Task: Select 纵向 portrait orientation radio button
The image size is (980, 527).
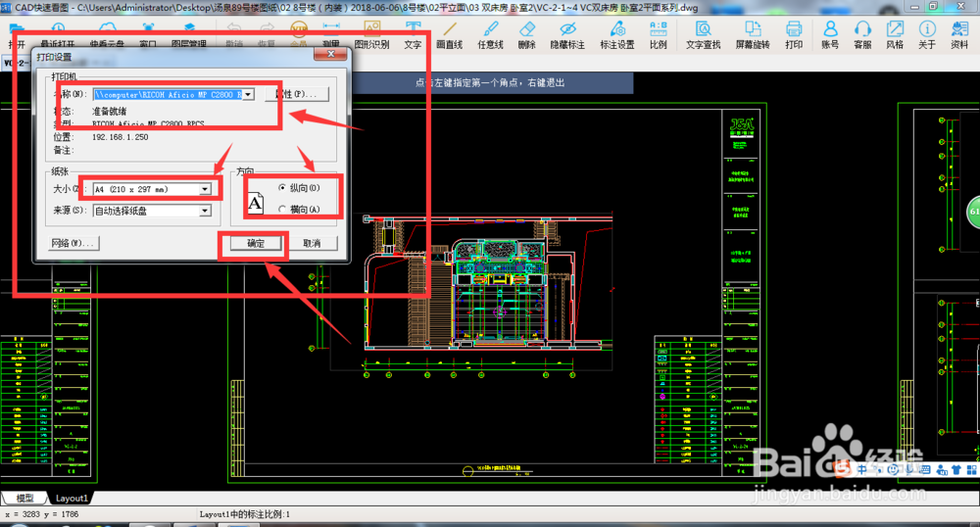Action: tap(283, 187)
